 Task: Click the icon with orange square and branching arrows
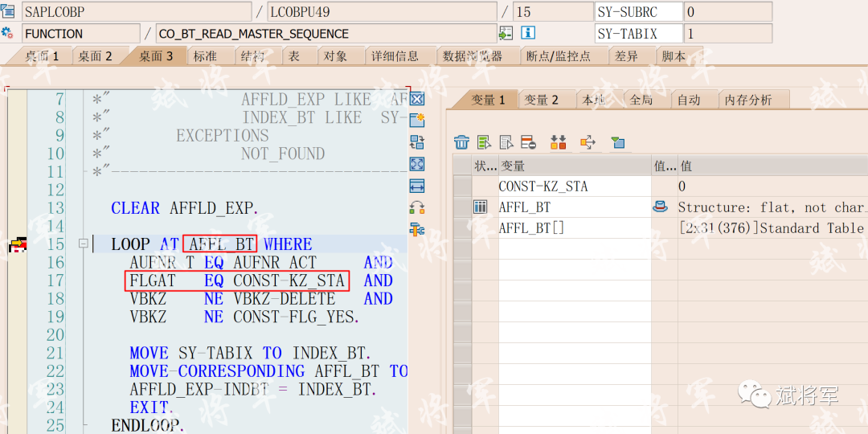pyautogui.click(x=588, y=142)
